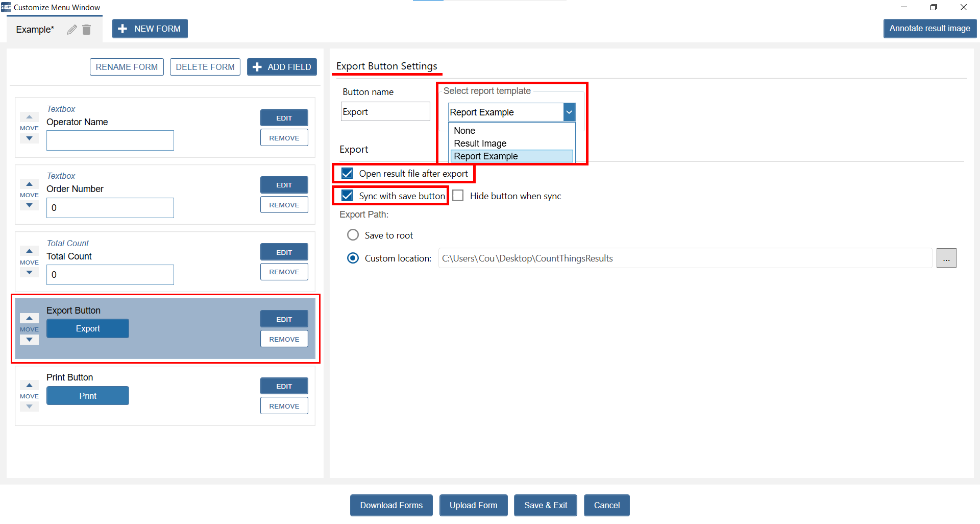This screenshot has height=524, width=980.
Task: Click the Button name text field
Action: tap(385, 112)
